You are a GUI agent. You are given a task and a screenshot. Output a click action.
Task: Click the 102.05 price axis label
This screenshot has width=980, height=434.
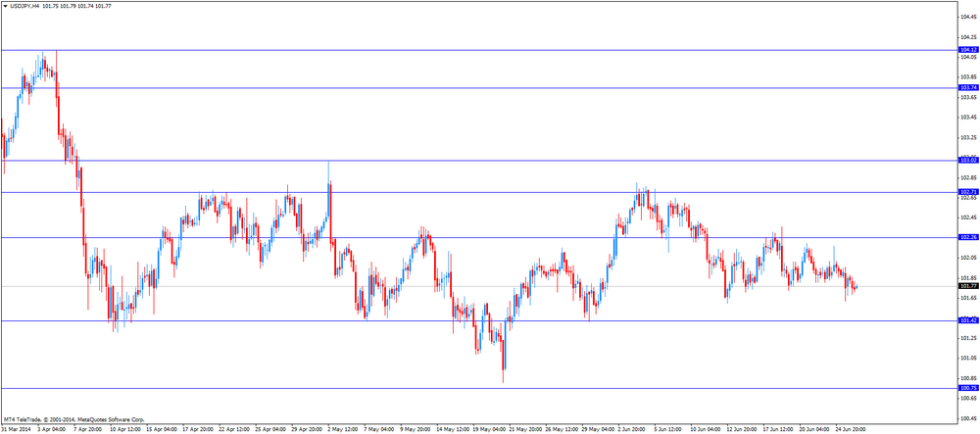[968, 258]
